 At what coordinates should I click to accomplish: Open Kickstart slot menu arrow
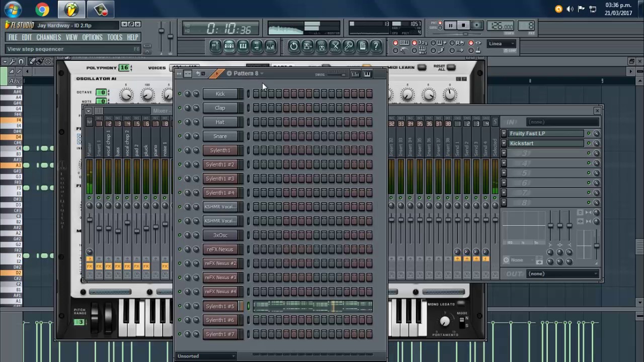pyautogui.click(x=504, y=143)
